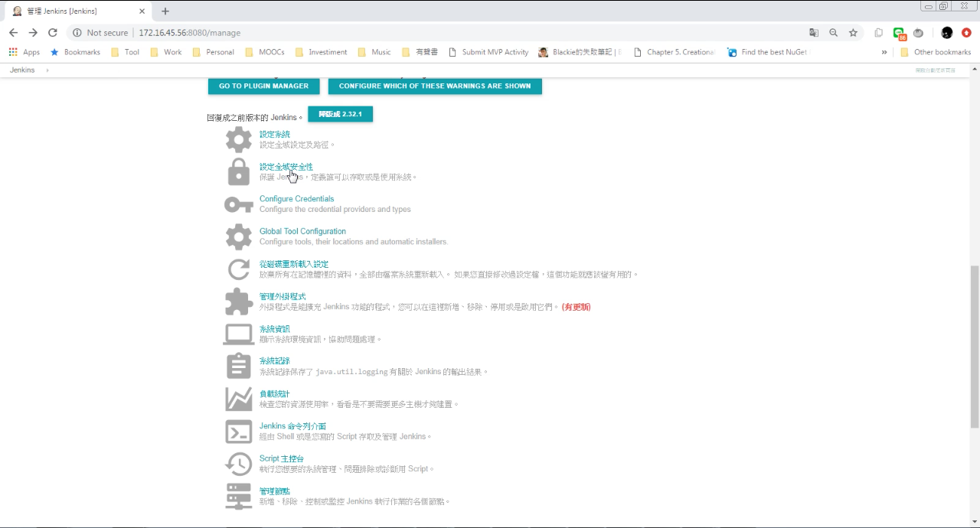
Task: Click the clipboard icon for 系統記錄
Action: click(239, 366)
